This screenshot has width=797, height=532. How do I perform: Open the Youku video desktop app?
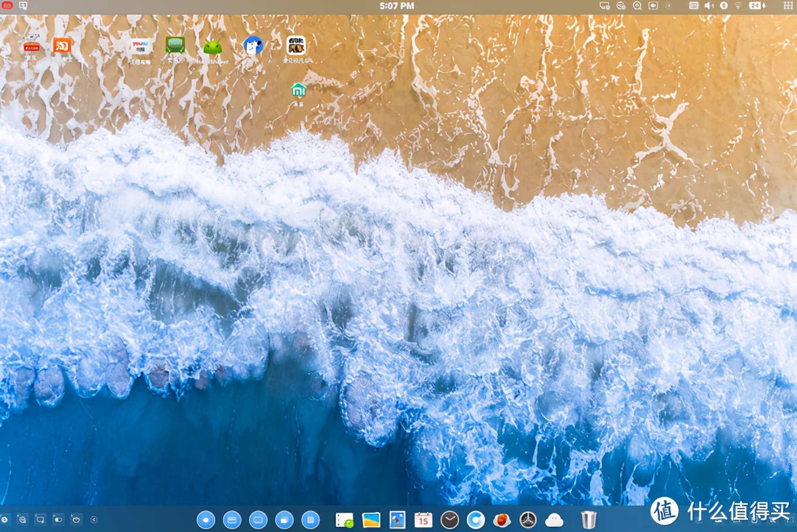pyautogui.click(x=139, y=47)
